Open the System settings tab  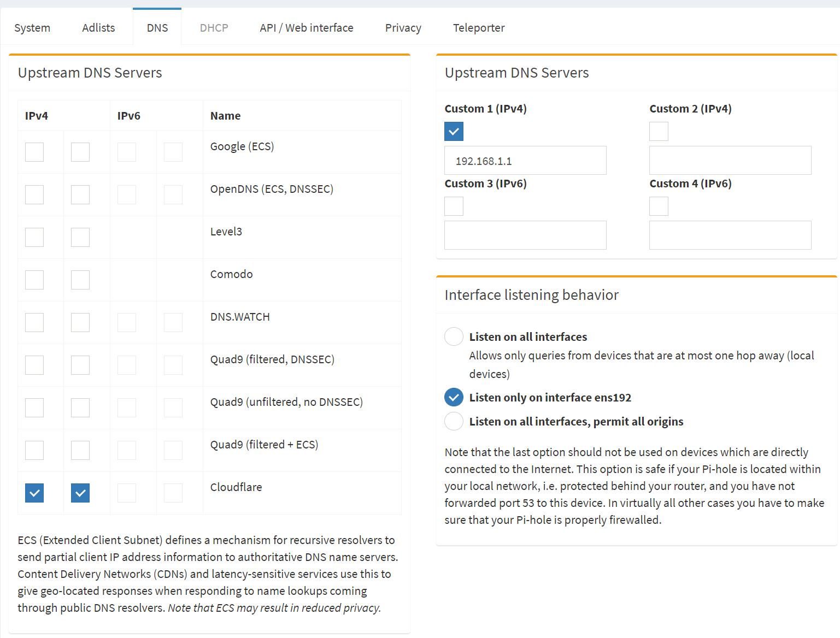[x=32, y=28]
